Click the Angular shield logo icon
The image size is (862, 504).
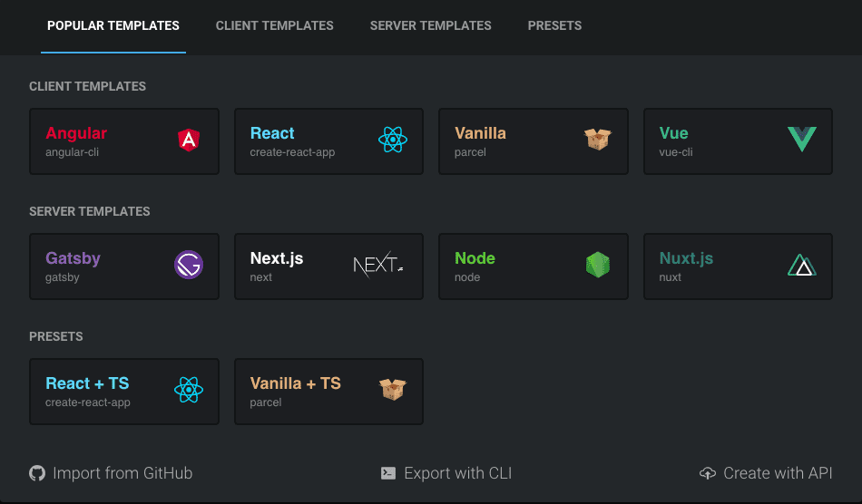(x=189, y=140)
